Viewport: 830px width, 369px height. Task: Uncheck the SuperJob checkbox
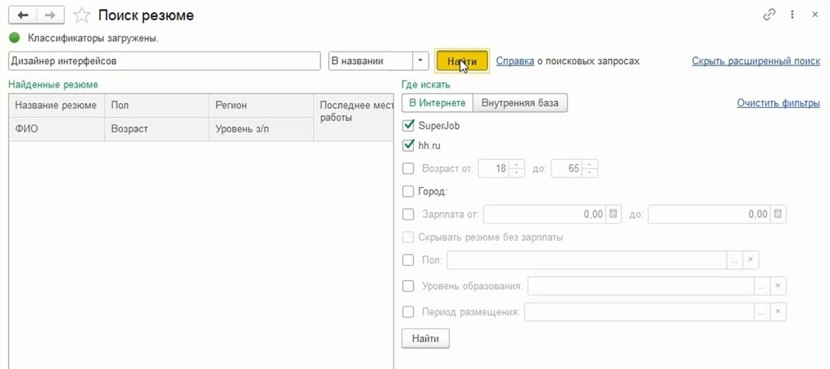(408, 125)
